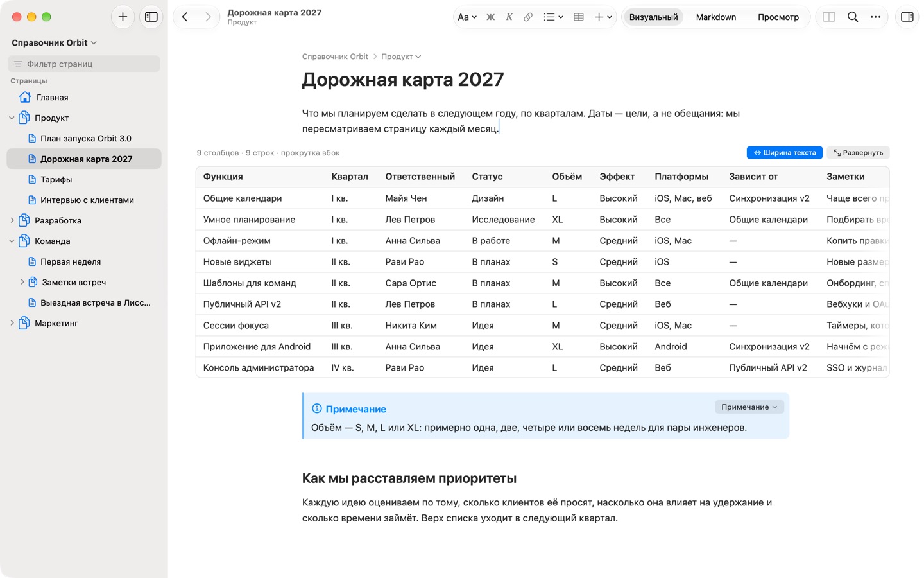The image size is (924, 578).
Task: Click the Развернуть table button
Action: click(x=858, y=153)
